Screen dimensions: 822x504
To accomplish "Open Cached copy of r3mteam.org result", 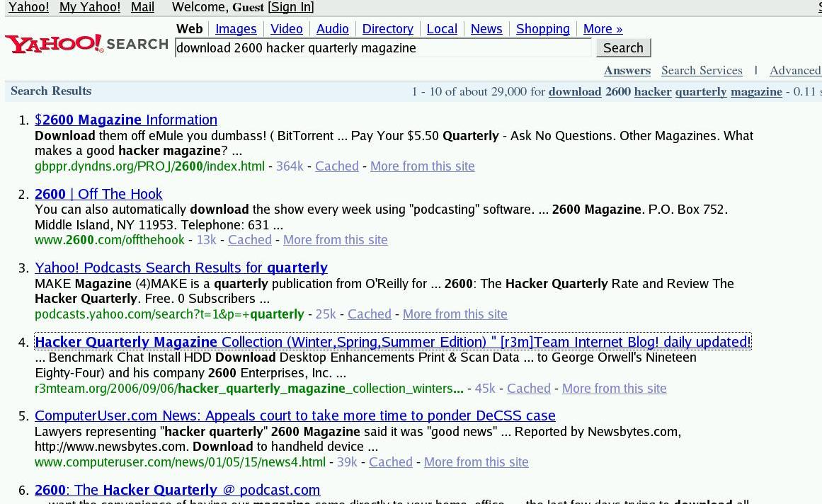I will click(528, 388).
